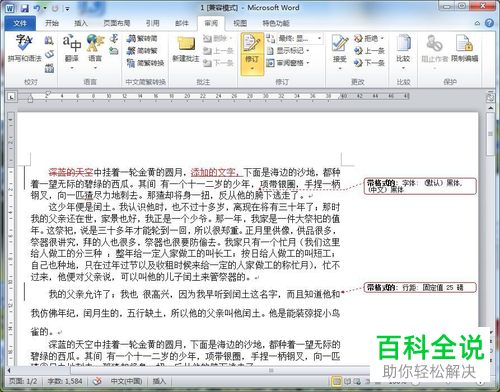500x392 pixels.
Task: Expand the 比较 dropdown arrow
Action: pos(403,68)
